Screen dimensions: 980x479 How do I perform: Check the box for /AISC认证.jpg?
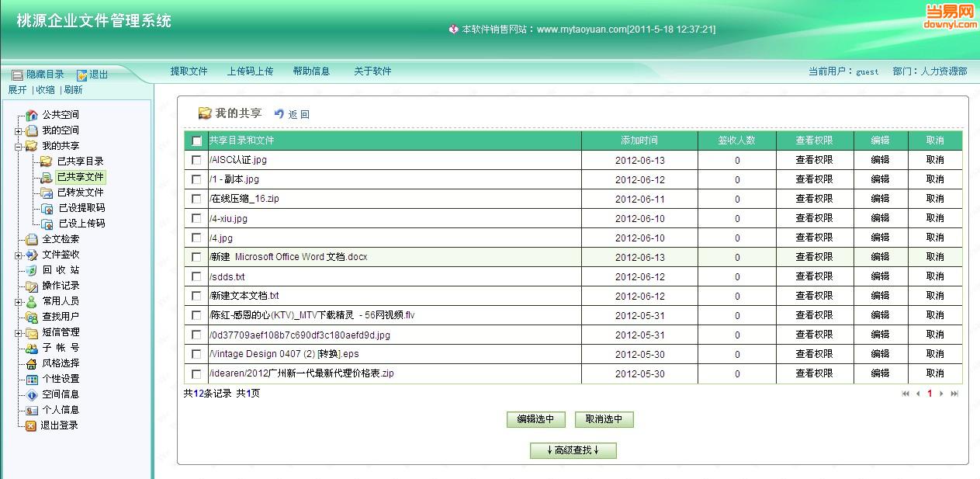[196, 160]
